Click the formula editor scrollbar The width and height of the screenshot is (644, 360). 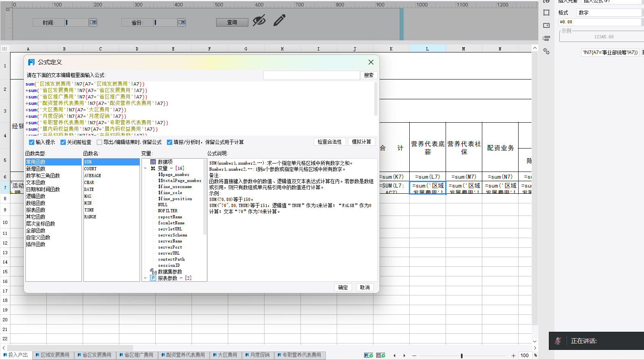[376, 99]
